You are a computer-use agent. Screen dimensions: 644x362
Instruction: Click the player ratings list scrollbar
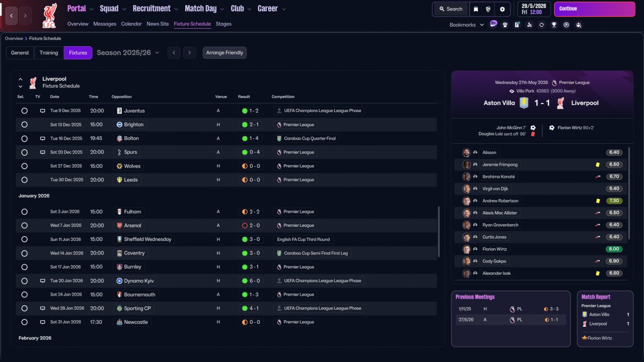click(629, 194)
